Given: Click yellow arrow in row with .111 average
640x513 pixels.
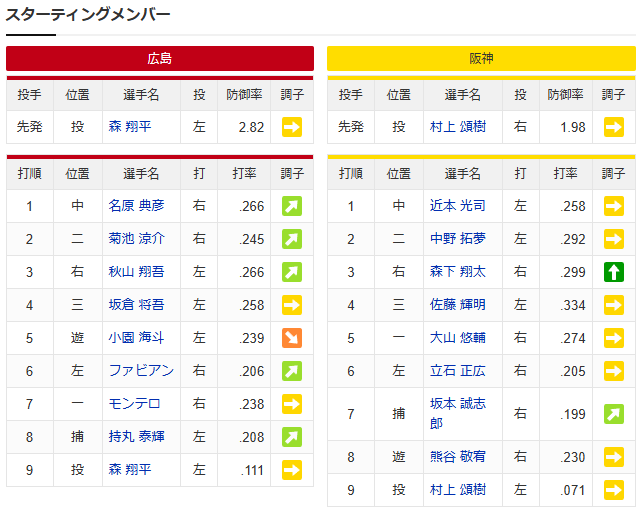Looking at the screenshot, I should pos(292,470).
